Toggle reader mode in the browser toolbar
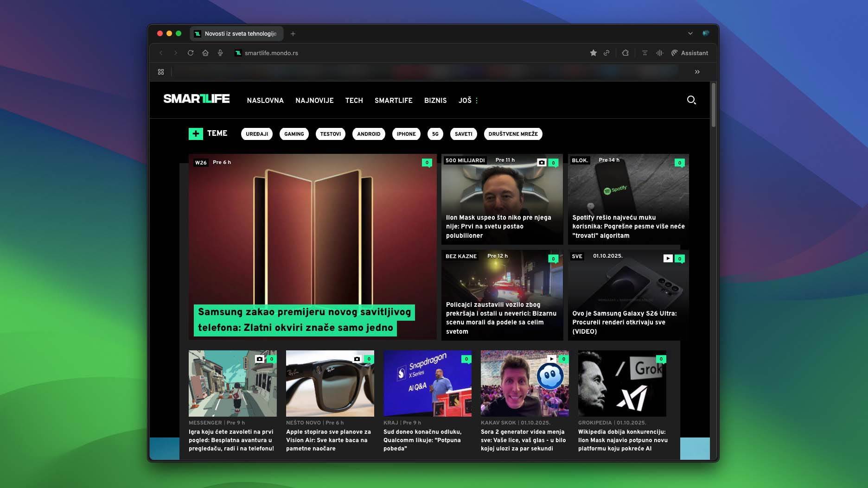 [x=645, y=53]
